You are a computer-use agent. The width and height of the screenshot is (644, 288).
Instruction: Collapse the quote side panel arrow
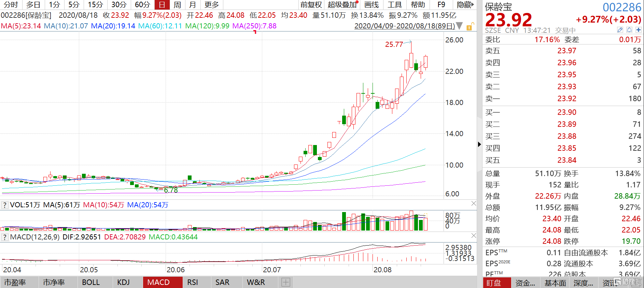coord(479,144)
